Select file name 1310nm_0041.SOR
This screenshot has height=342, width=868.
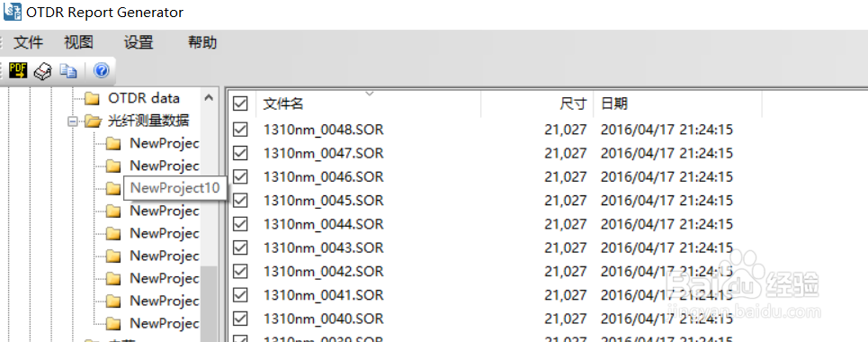click(x=323, y=295)
